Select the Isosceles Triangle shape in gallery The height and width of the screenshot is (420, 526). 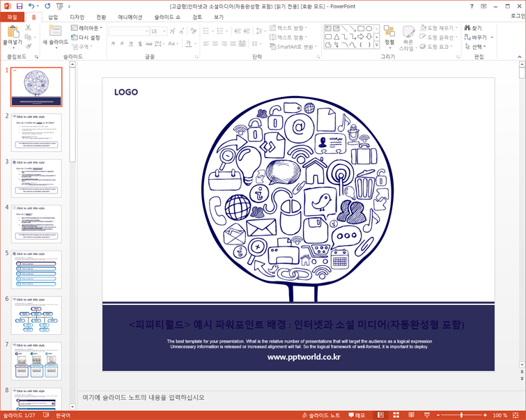(337, 36)
